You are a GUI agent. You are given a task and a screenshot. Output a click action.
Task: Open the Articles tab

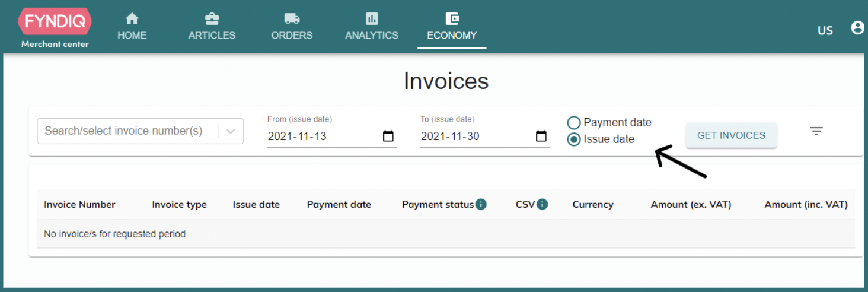212,27
